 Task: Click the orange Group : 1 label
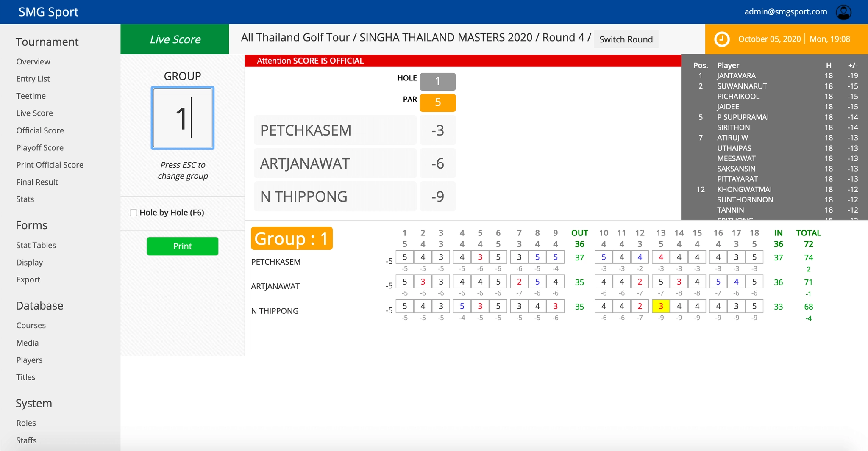pyautogui.click(x=292, y=238)
